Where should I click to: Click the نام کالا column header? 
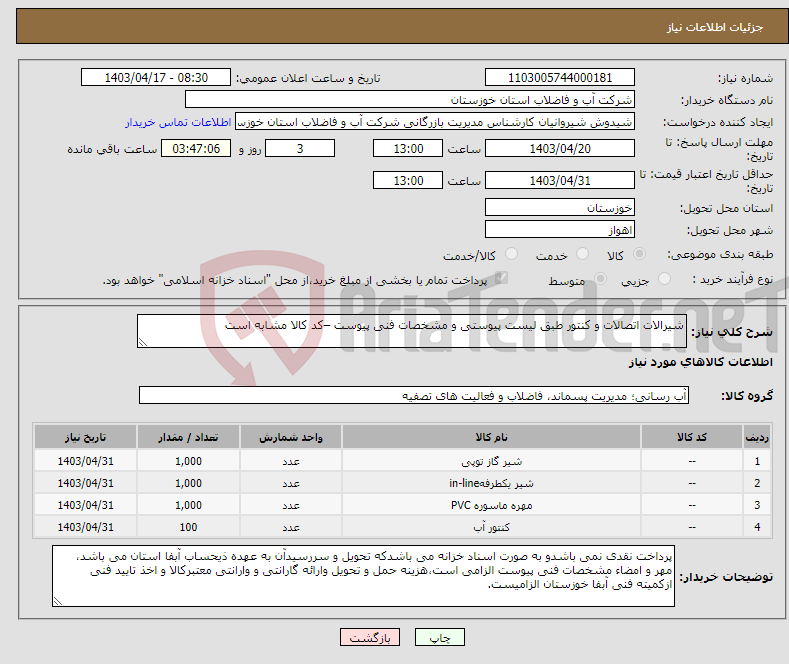491,437
